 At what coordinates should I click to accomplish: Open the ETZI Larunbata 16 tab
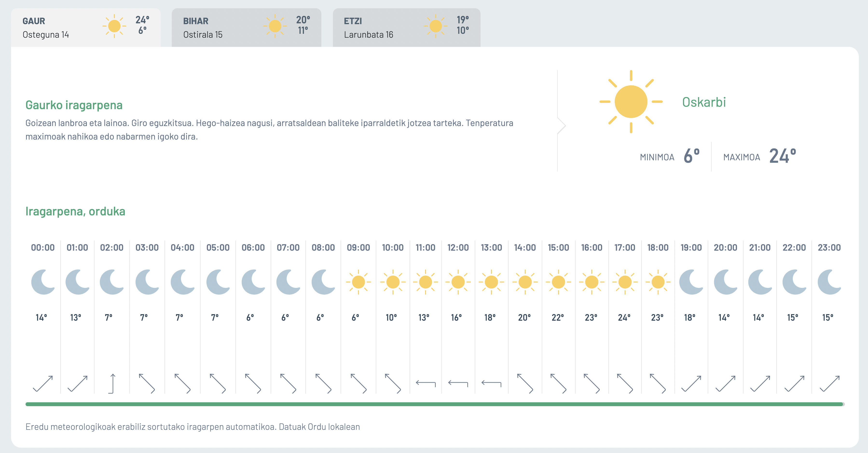click(406, 27)
